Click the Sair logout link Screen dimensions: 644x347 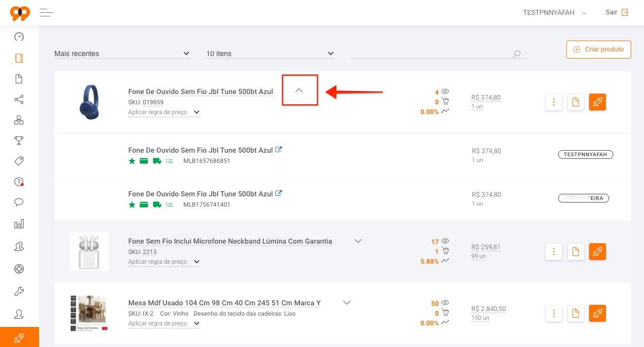pos(611,12)
